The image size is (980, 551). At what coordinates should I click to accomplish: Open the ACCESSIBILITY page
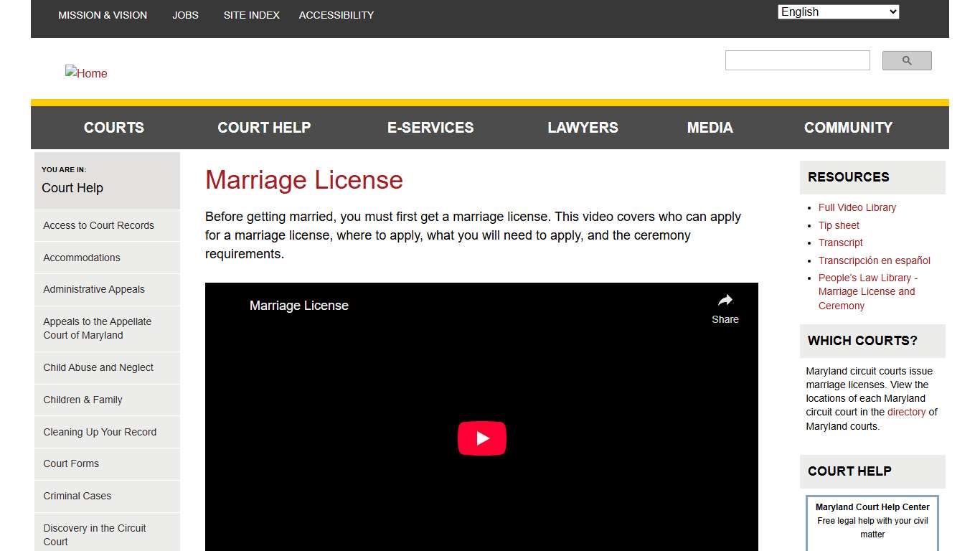click(x=336, y=15)
